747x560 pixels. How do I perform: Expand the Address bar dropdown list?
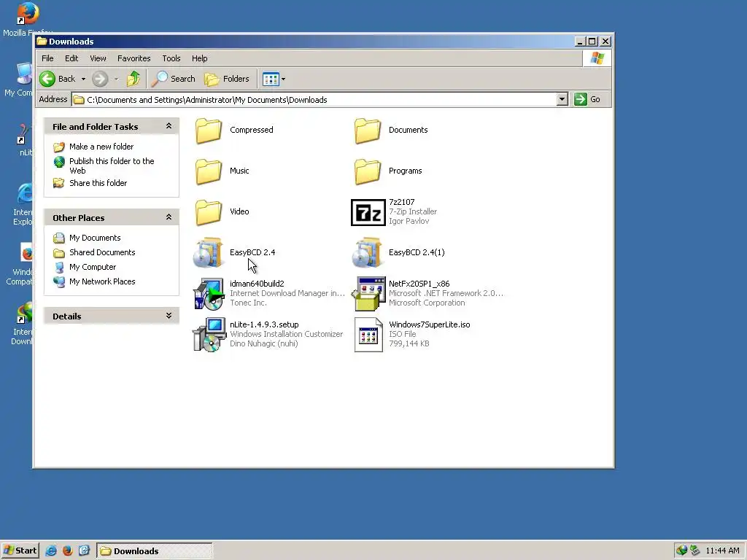pos(562,99)
